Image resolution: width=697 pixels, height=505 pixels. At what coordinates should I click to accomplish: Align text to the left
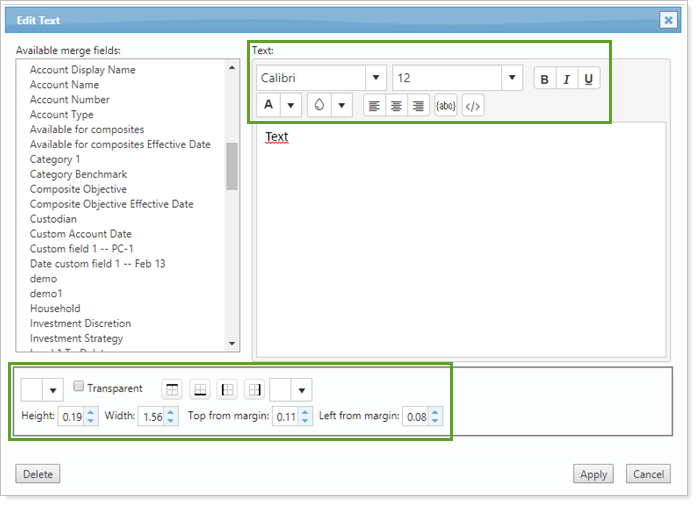(x=374, y=105)
